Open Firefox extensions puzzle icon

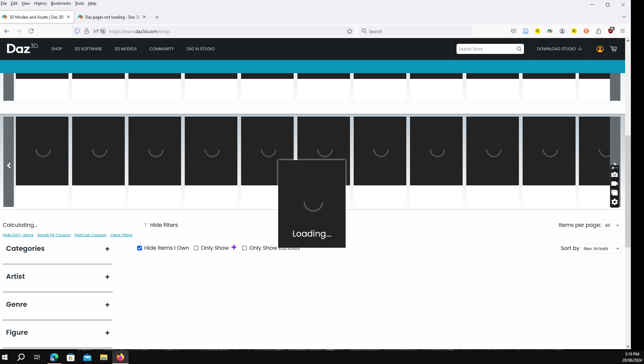point(598,31)
